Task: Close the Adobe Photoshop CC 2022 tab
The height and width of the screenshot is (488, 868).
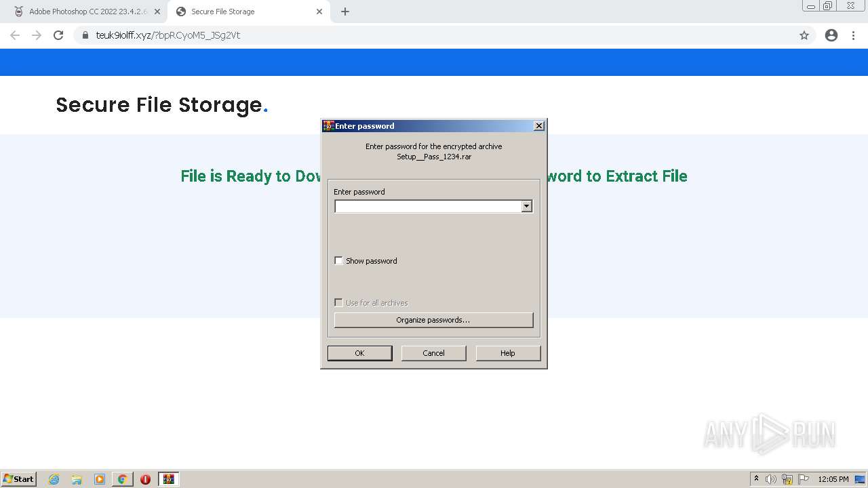Action: point(157,12)
